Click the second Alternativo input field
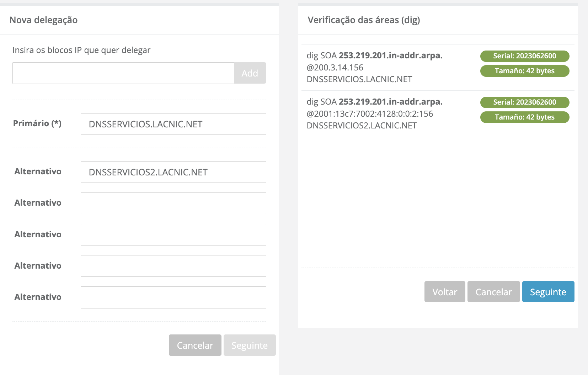Image resolution: width=588 pixels, height=375 pixels. [173, 204]
